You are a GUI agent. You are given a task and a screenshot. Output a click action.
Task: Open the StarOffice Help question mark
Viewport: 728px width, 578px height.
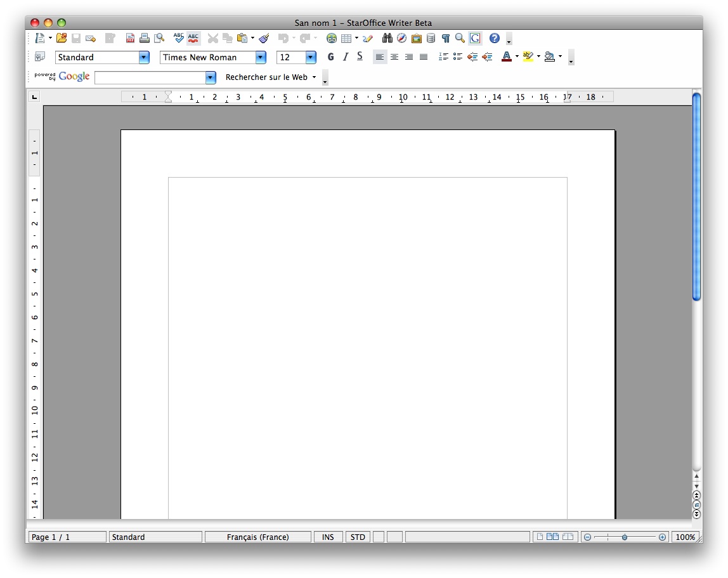point(495,38)
